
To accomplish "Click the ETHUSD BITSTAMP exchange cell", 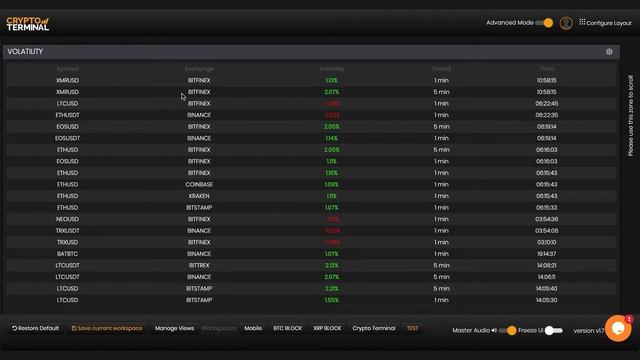I will point(199,208).
